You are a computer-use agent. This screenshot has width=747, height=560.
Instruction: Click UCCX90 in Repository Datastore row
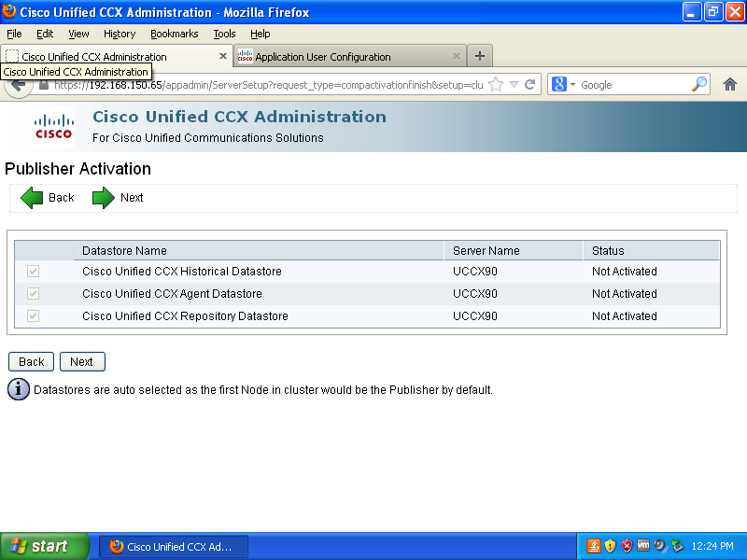[475, 316]
